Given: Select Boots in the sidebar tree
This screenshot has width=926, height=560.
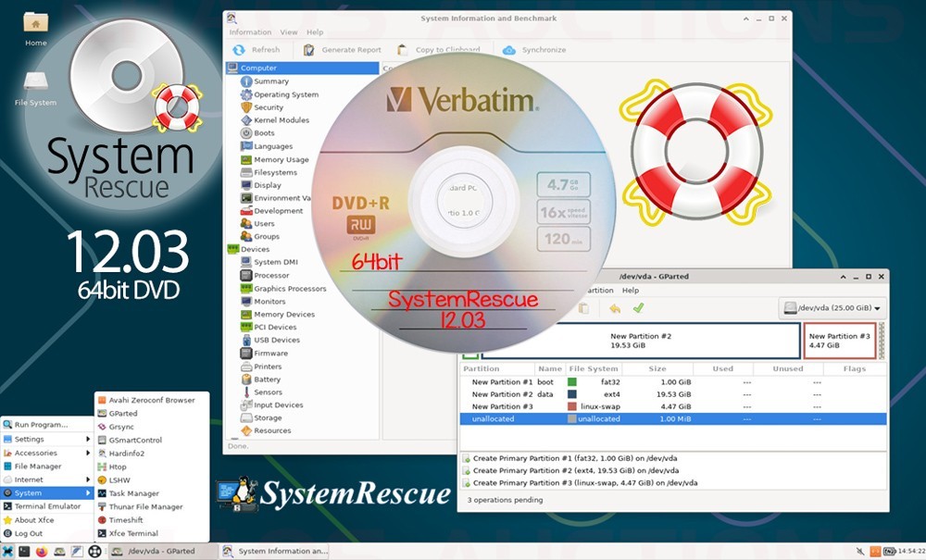Looking at the screenshot, I should click(x=264, y=133).
